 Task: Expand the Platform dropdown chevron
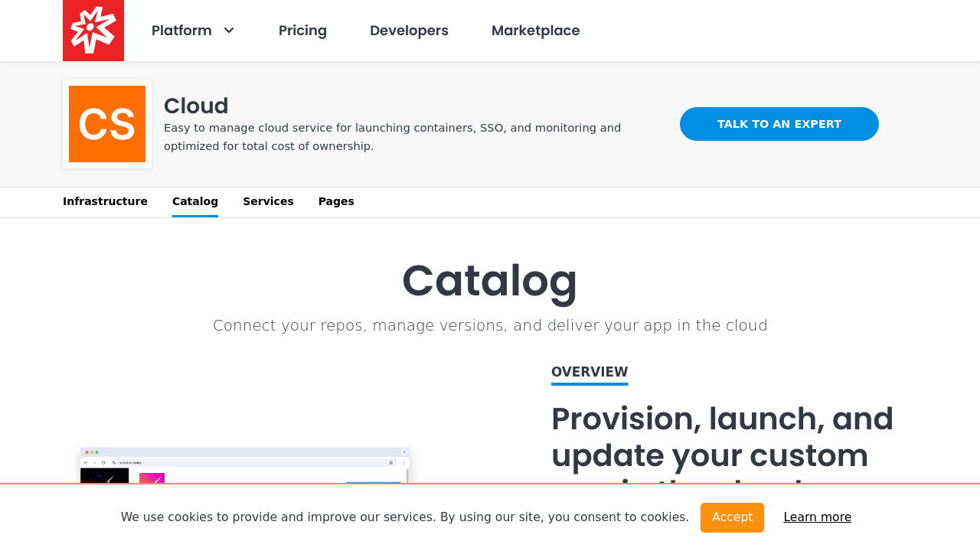(x=229, y=31)
